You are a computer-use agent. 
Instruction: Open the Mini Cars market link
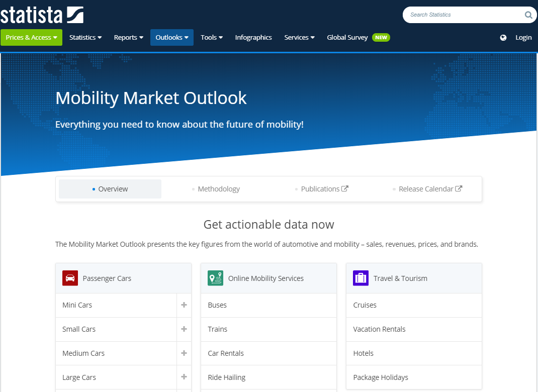[116, 305]
